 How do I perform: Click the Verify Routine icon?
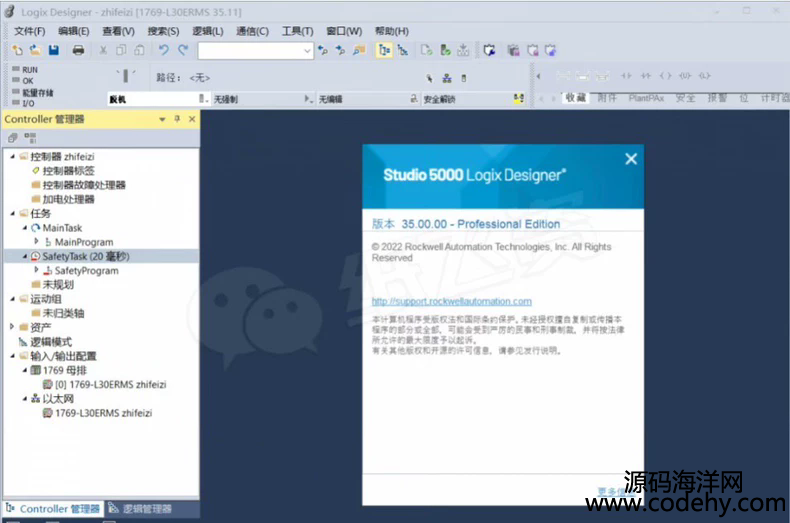coord(427,50)
